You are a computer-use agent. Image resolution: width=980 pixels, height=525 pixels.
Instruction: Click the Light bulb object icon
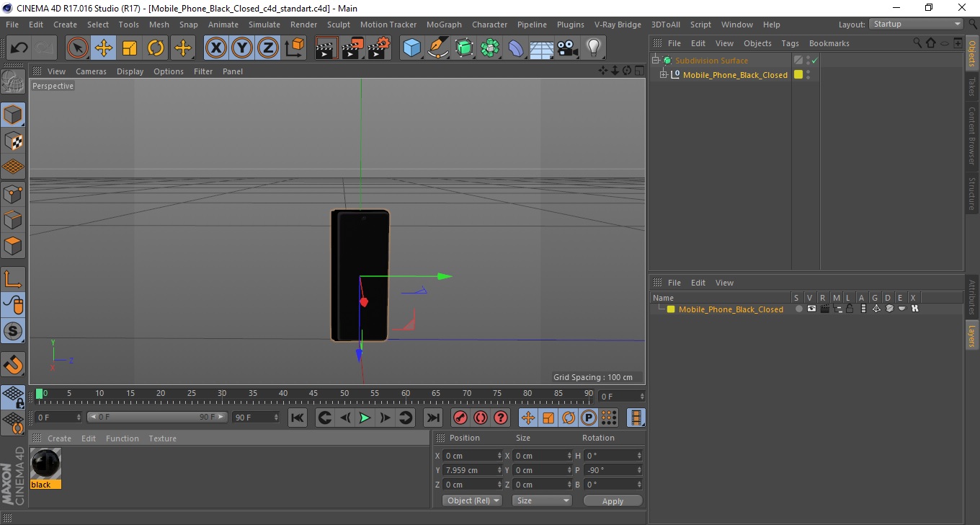click(x=593, y=48)
